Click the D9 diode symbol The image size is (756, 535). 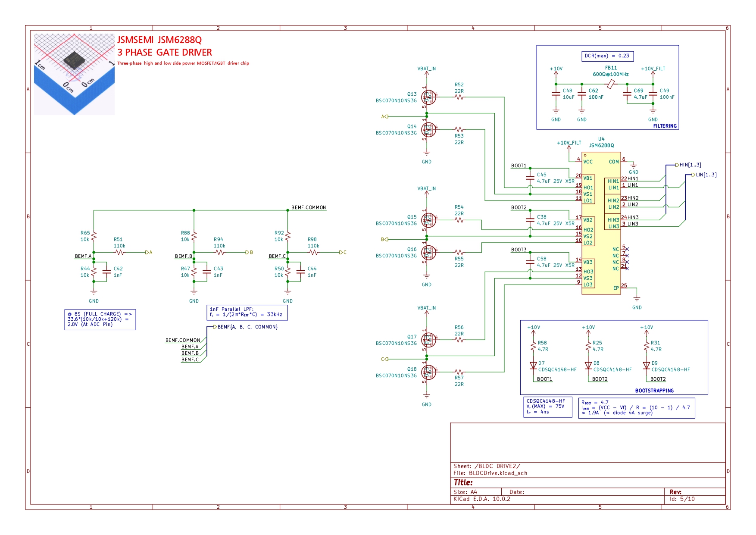click(x=647, y=366)
